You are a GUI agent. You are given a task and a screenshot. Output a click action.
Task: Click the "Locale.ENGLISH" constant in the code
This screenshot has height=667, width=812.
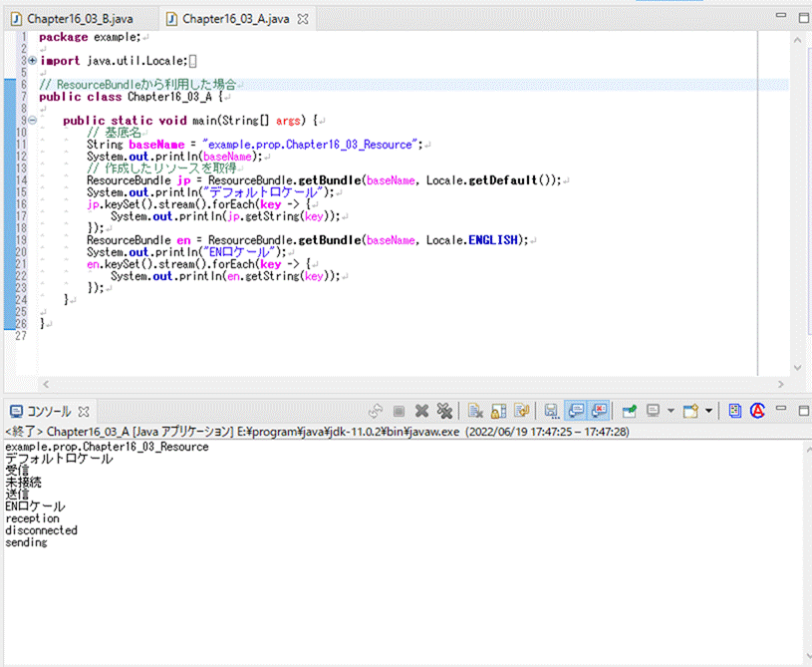click(472, 240)
